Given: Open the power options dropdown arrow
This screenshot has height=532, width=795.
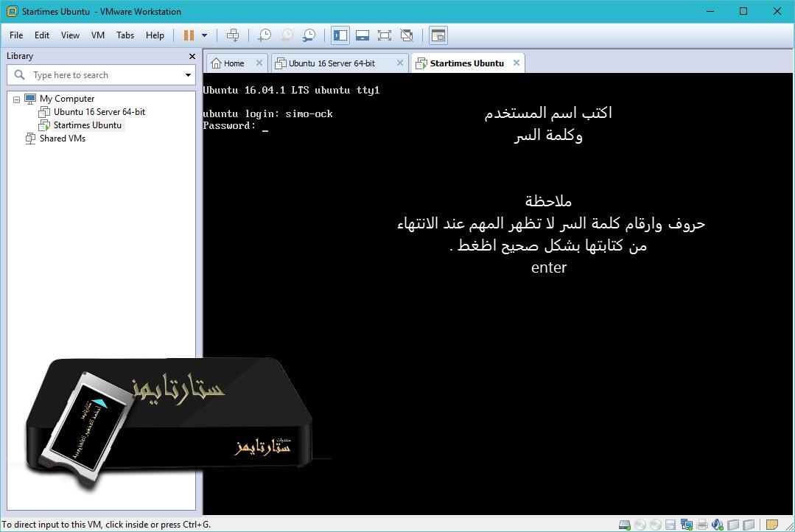Looking at the screenshot, I should (x=204, y=35).
